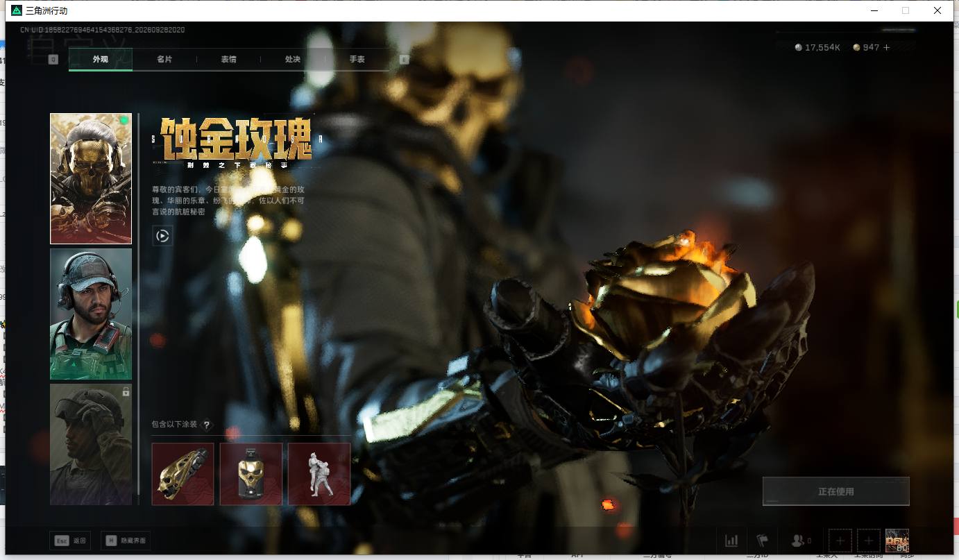
Task: Click the 947 premium currency balance
Action: click(x=872, y=47)
